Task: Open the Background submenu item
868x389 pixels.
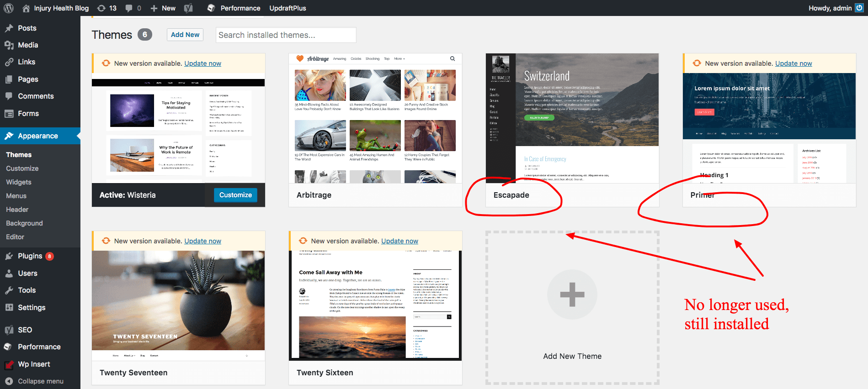Action: [24, 223]
